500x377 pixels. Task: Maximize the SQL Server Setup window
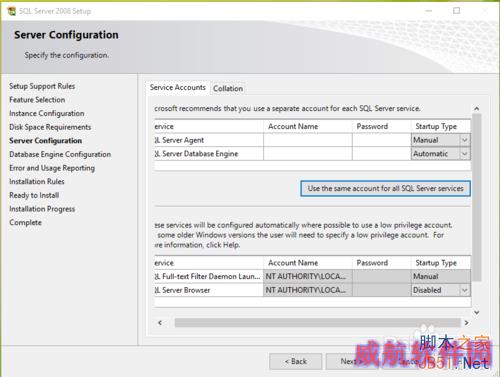click(457, 11)
